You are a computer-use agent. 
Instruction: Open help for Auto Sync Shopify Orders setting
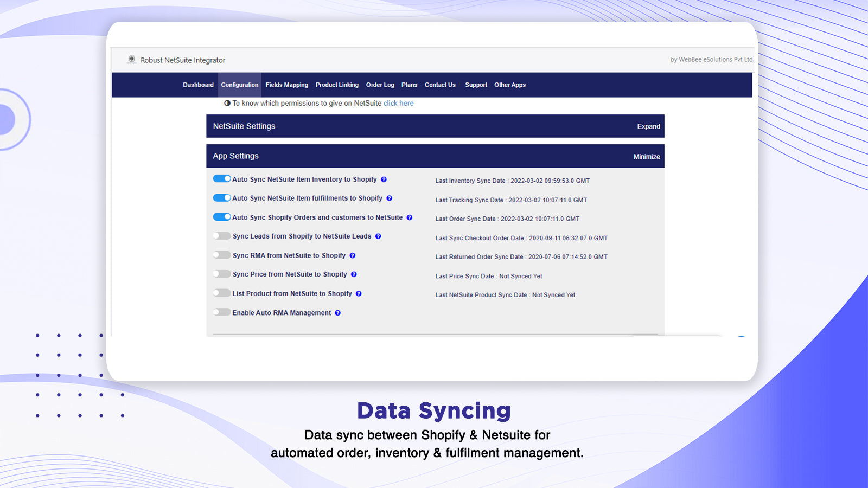[x=410, y=217]
